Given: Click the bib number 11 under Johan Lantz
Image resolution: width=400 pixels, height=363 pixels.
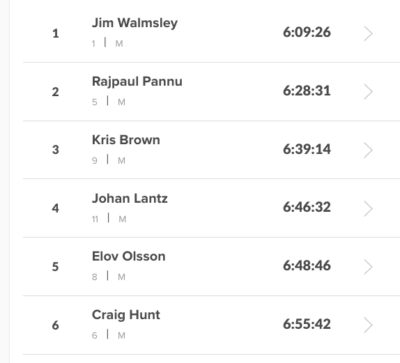Looking at the screenshot, I should point(95,219).
